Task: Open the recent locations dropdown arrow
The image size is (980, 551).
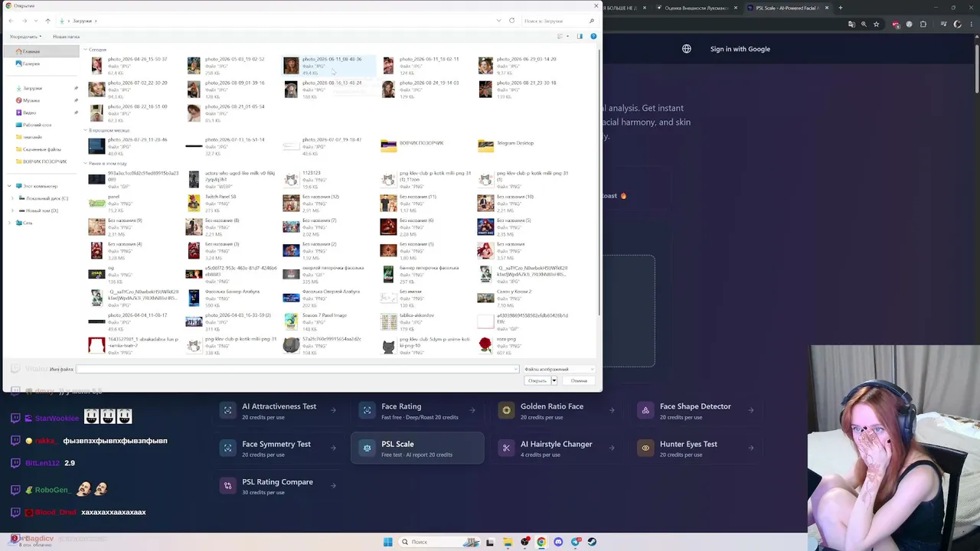Action: 35,21
